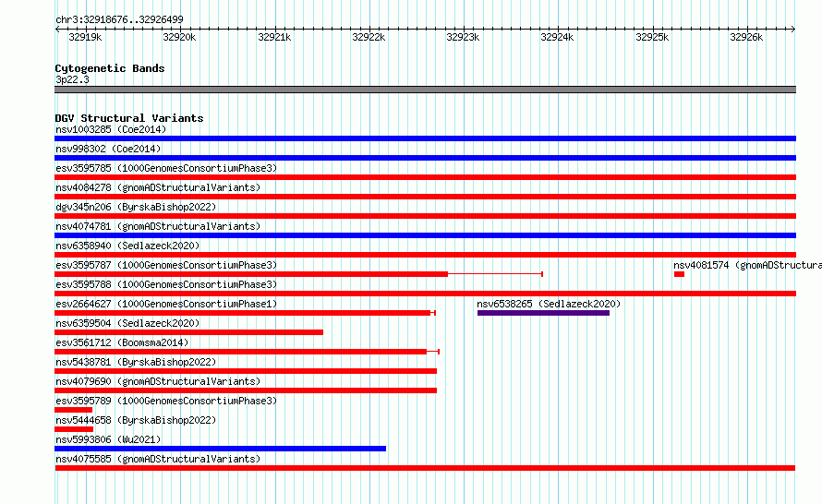
Task: Click the blue bar for nsv1003285
Action: [425, 138]
